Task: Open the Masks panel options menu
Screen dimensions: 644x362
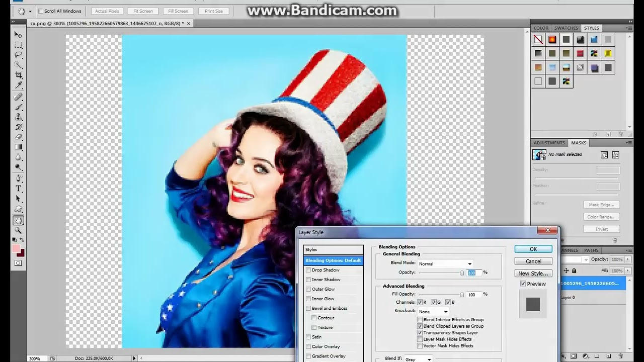Action: tap(629, 143)
